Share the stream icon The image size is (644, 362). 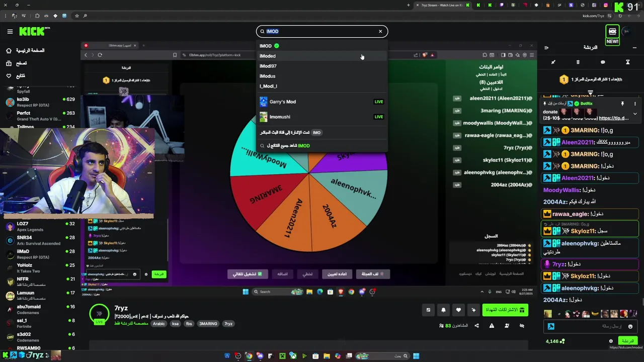pos(476,326)
